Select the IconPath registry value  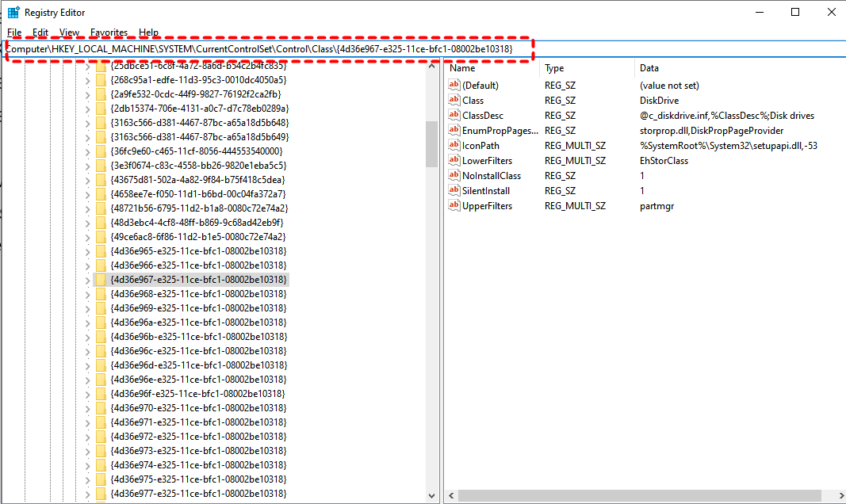click(480, 146)
